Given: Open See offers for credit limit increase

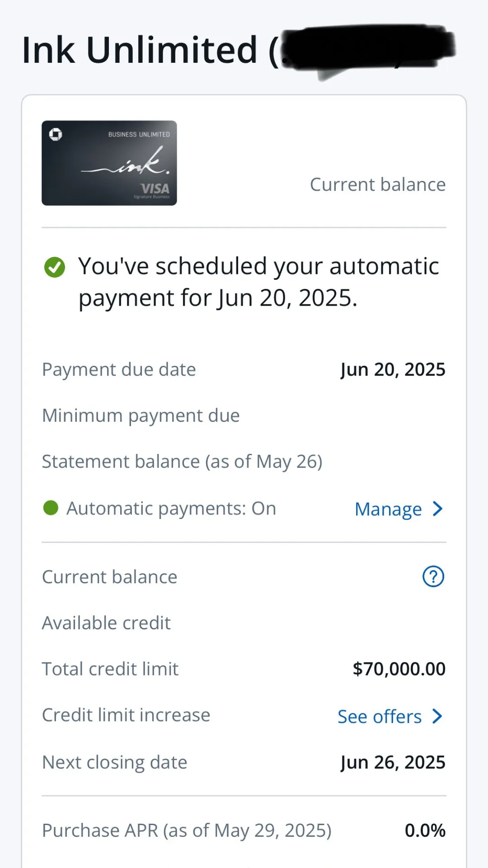Looking at the screenshot, I should coord(380,717).
